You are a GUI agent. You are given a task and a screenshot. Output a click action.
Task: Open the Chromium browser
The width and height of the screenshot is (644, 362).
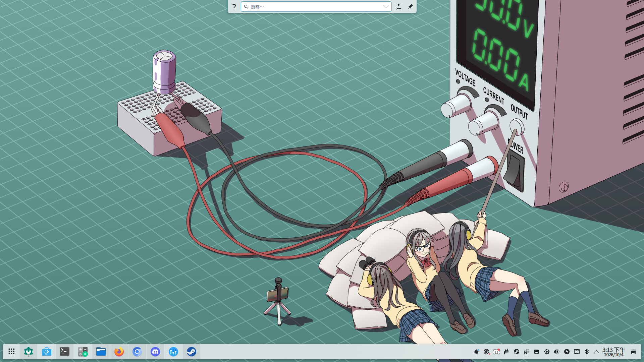[137, 352]
